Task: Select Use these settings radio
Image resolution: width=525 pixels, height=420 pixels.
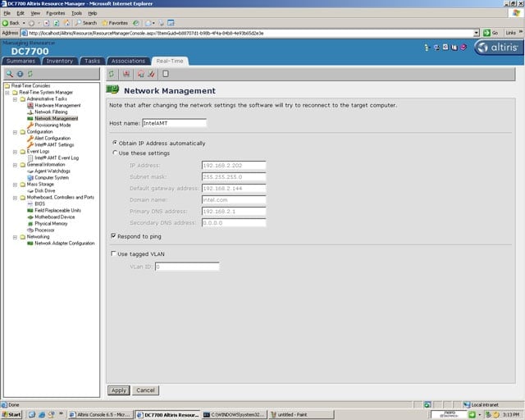Action: pos(115,153)
